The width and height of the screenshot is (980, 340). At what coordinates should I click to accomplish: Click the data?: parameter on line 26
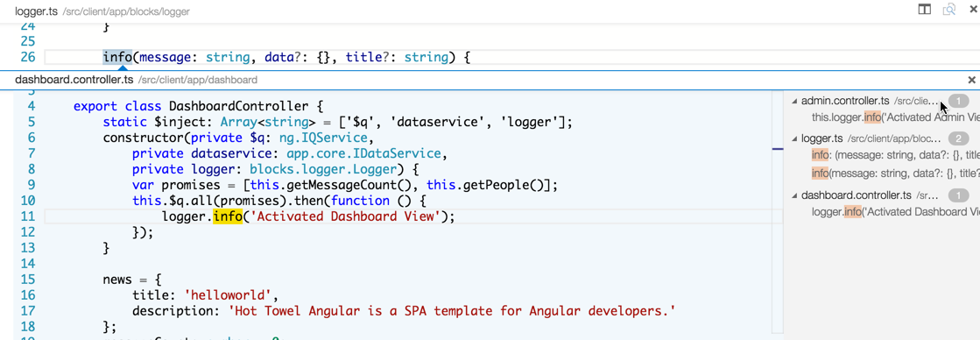coord(286,58)
